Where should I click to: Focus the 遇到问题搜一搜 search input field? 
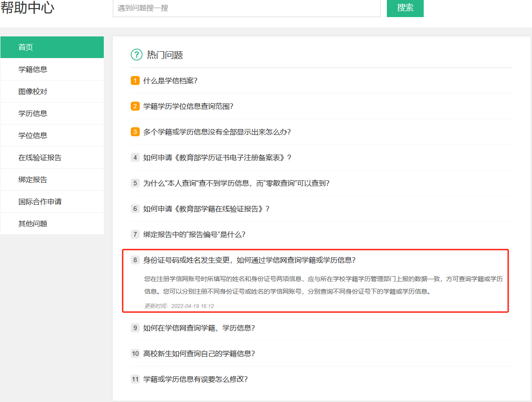click(246, 8)
